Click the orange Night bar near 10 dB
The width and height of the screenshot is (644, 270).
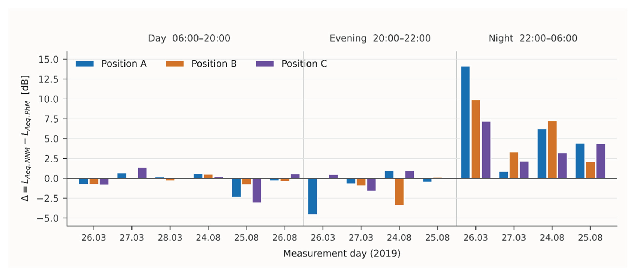476,139
